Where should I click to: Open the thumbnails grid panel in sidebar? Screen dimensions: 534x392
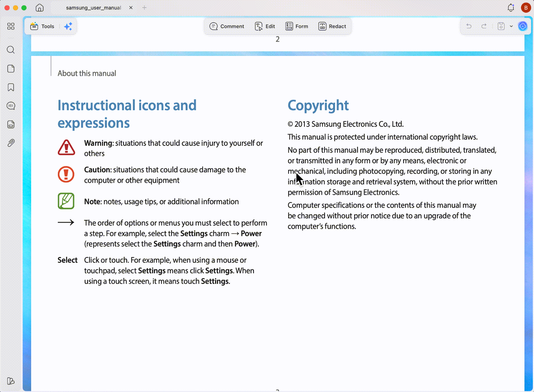point(11,26)
